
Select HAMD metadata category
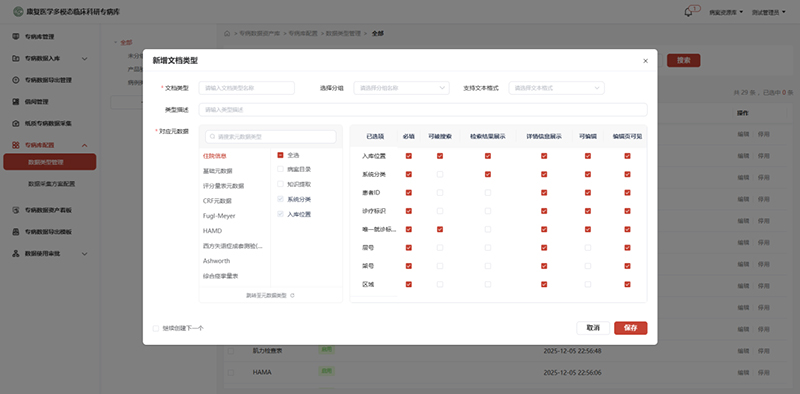[212, 231]
